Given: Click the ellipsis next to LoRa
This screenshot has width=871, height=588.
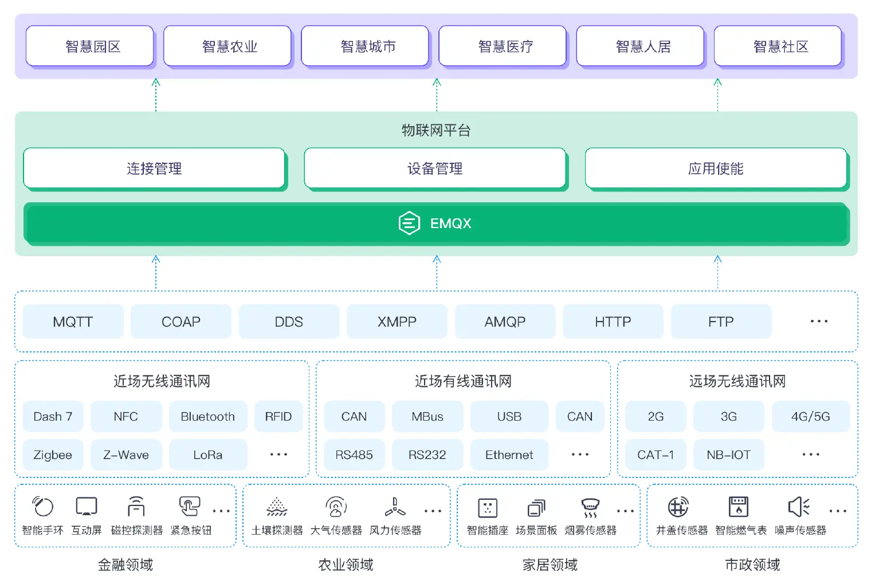Looking at the screenshot, I should click(x=278, y=454).
